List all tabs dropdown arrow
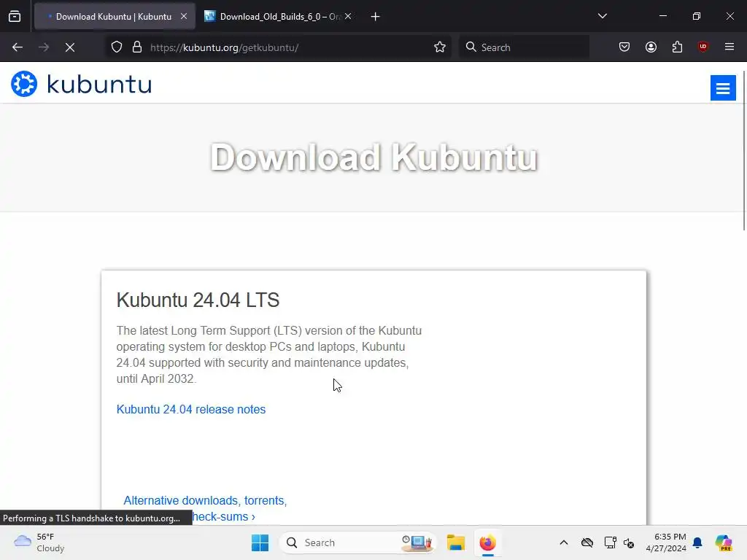The width and height of the screenshot is (747, 560). [602, 16]
